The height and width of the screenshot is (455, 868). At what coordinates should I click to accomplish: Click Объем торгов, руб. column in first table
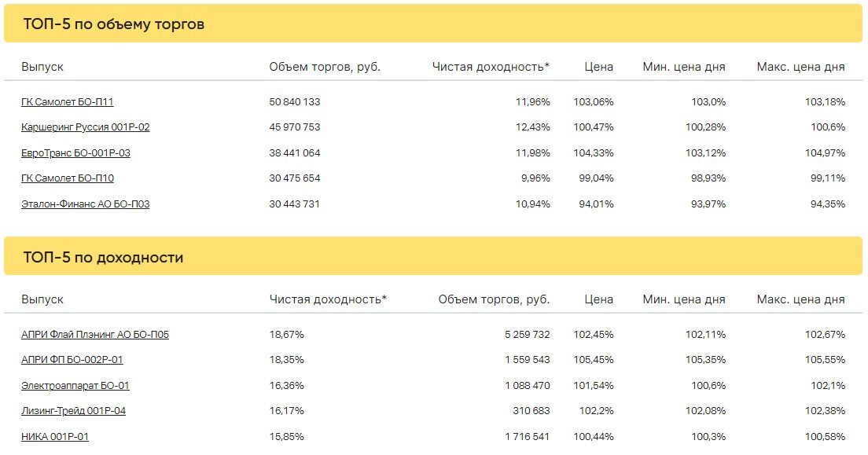click(x=325, y=67)
